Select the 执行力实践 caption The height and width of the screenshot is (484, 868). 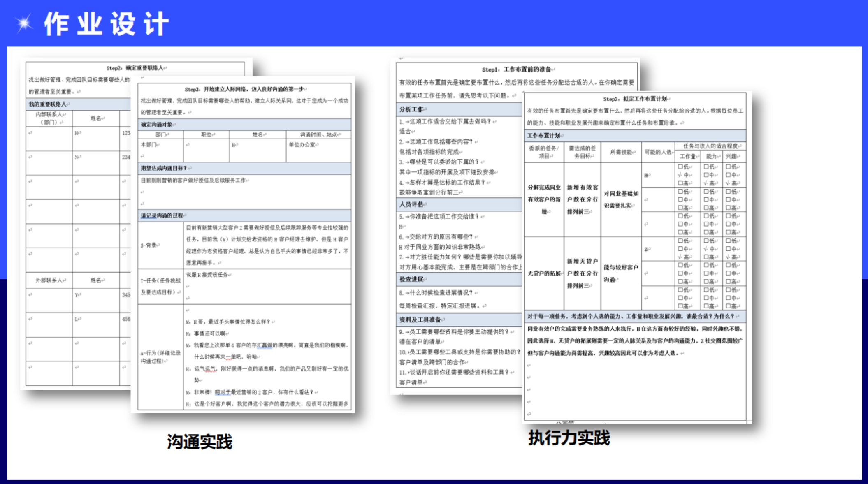569,438
